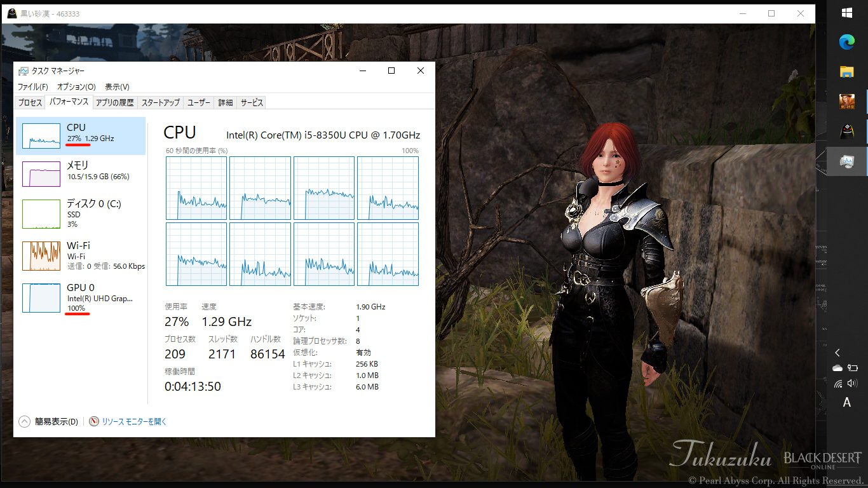Click the 使用率 value 27%
The height and width of the screenshot is (488, 868).
pos(177,322)
